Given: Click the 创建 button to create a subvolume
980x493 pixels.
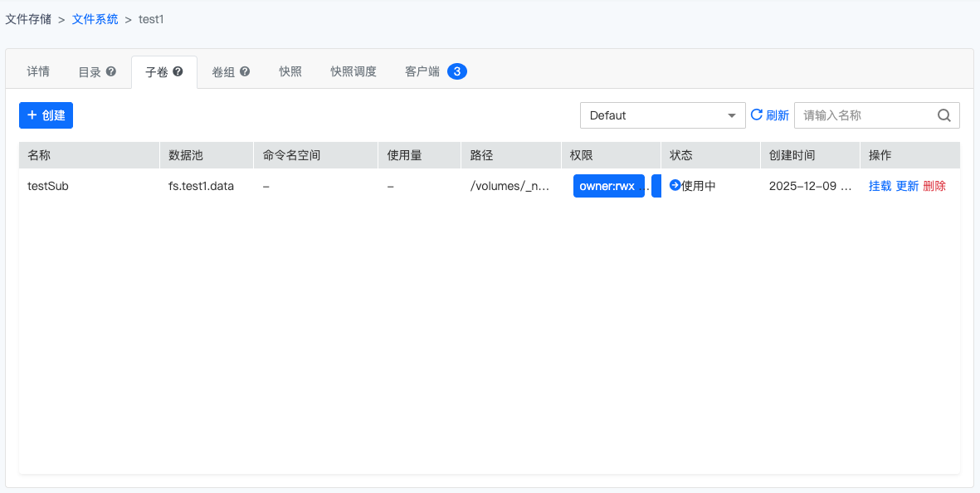Looking at the screenshot, I should pyautogui.click(x=46, y=115).
